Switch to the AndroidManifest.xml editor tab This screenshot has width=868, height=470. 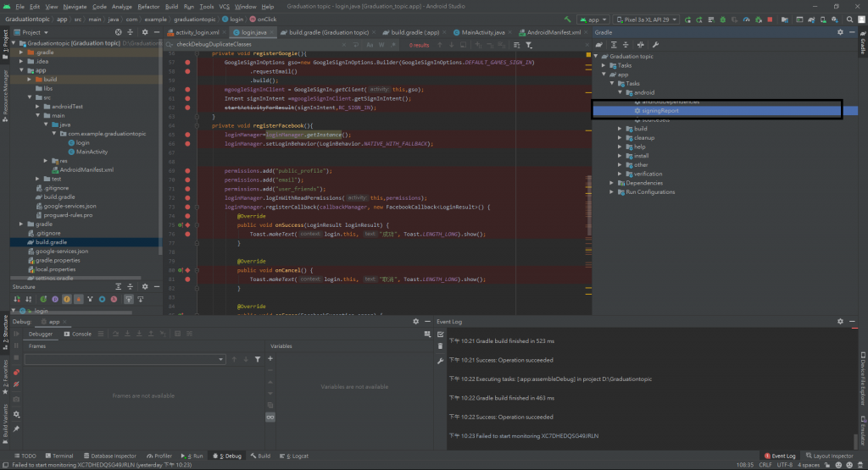click(x=554, y=32)
